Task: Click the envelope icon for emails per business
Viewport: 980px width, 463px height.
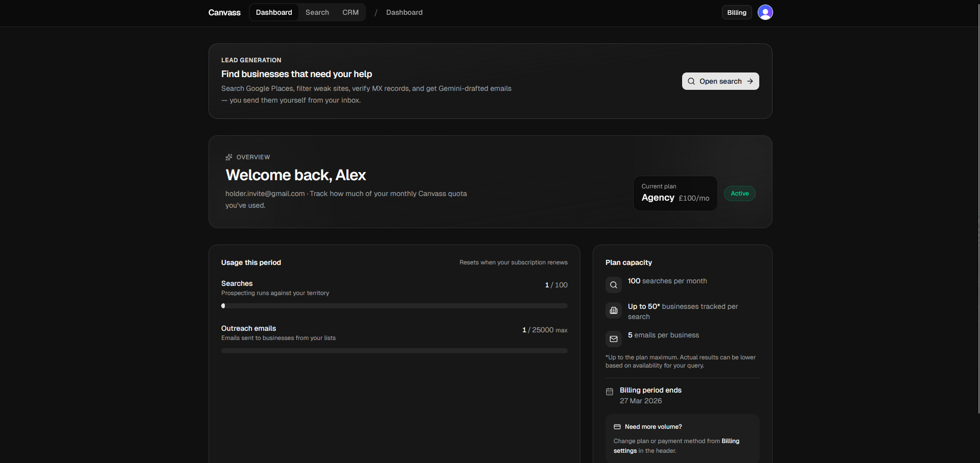Action: pyautogui.click(x=613, y=338)
